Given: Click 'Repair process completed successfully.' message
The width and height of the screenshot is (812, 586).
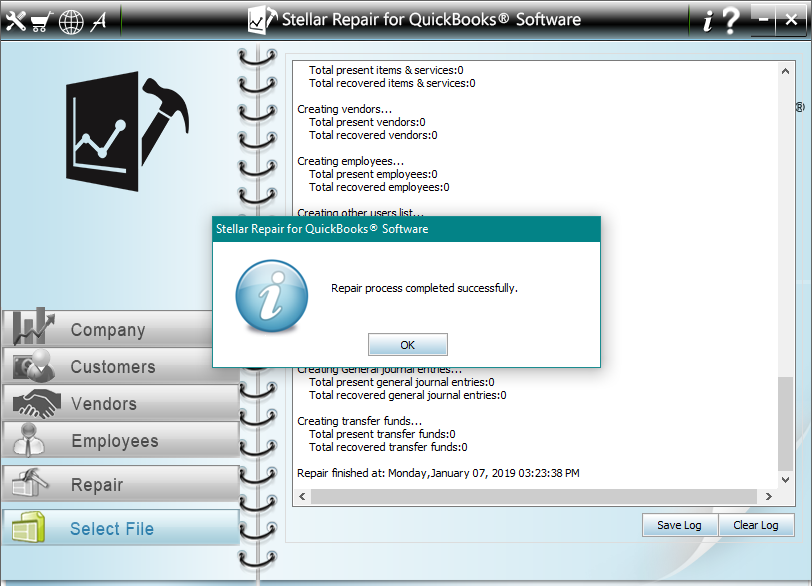Looking at the screenshot, I should tap(425, 288).
